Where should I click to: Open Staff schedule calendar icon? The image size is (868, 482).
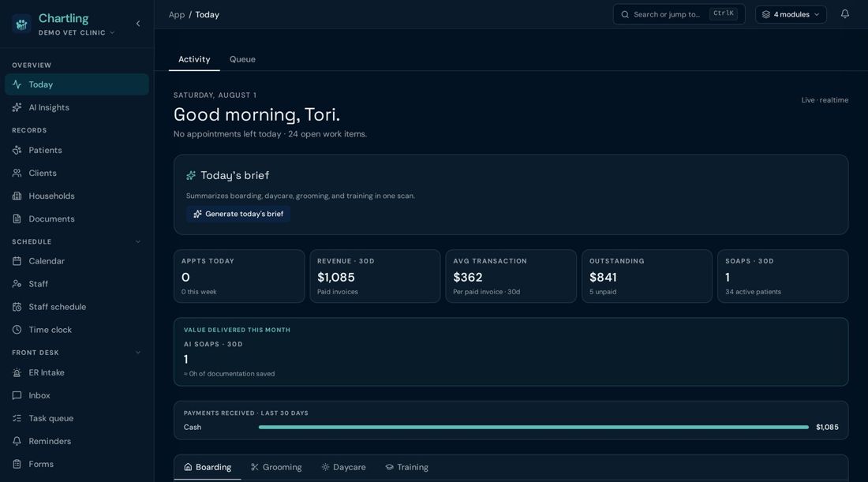pos(17,307)
